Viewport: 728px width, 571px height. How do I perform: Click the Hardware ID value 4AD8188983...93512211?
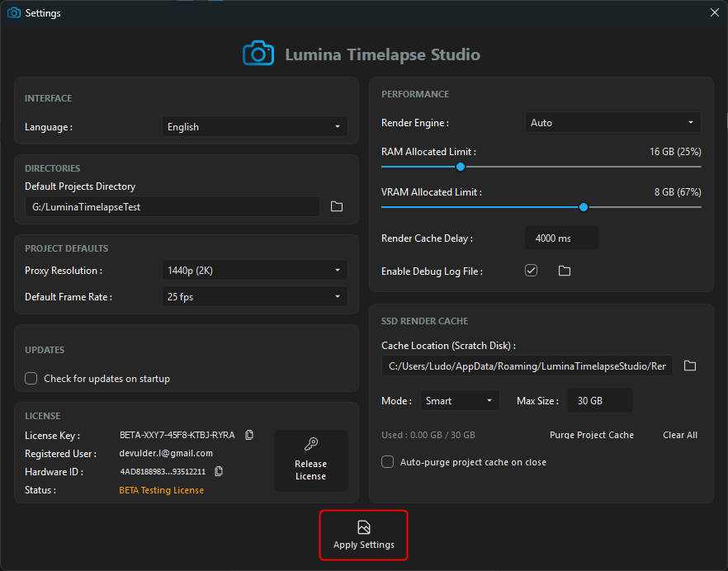(x=163, y=472)
